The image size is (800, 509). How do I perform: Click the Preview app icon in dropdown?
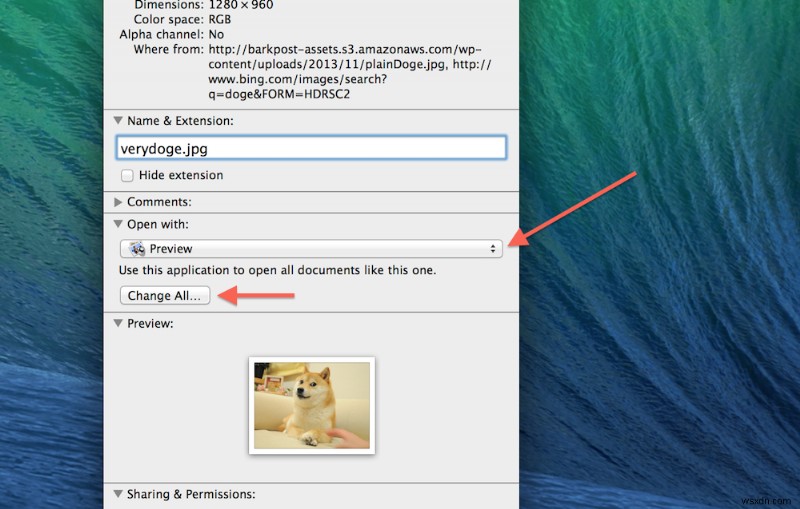pyautogui.click(x=137, y=248)
